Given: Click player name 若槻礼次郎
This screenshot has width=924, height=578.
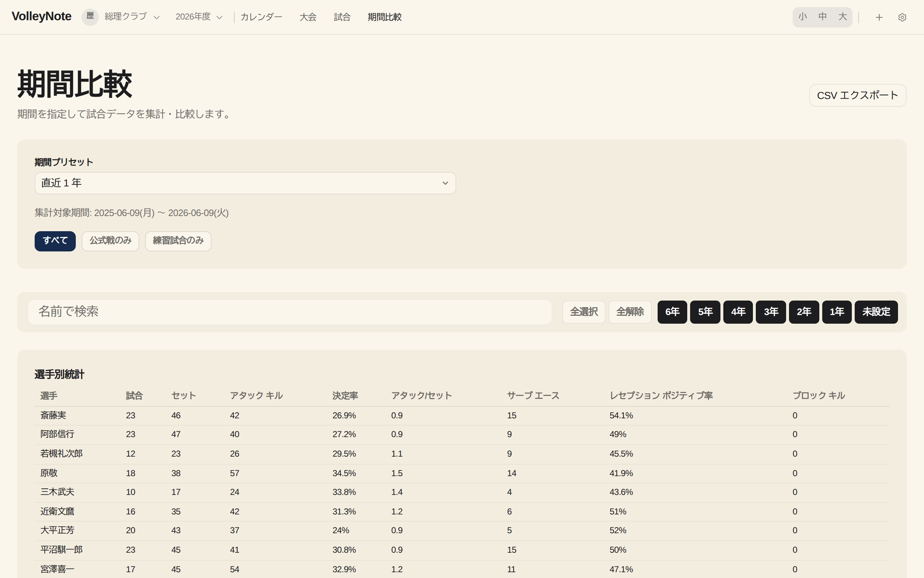Looking at the screenshot, I should pyautogui.click(x=61, y=454).
